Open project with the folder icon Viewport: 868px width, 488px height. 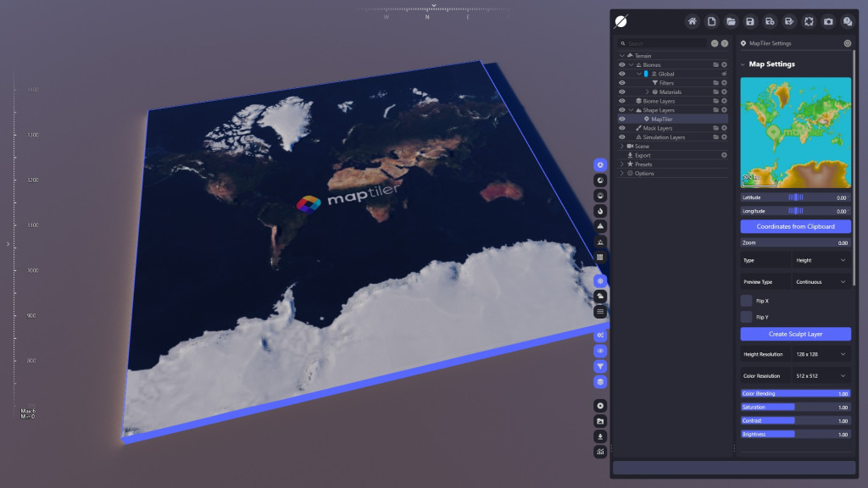tap(731, 21)
